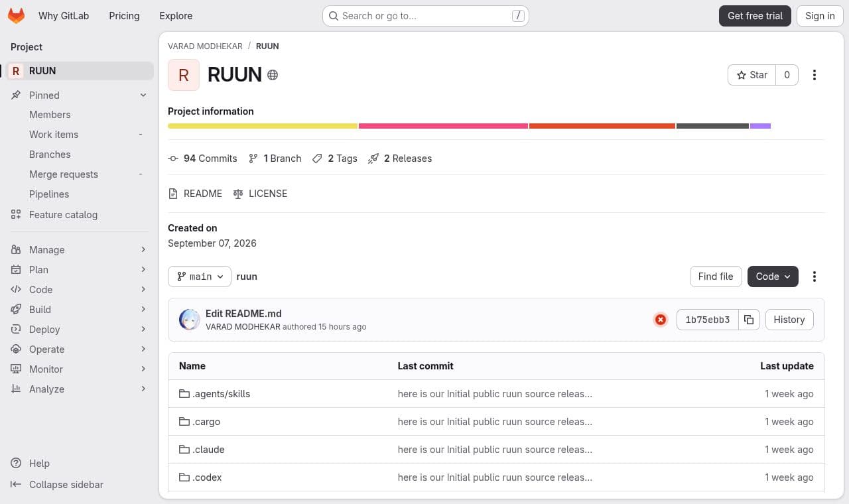Open the .codex folder
Image resolution: width=849 pixels, height=504 pixels.
207,477
